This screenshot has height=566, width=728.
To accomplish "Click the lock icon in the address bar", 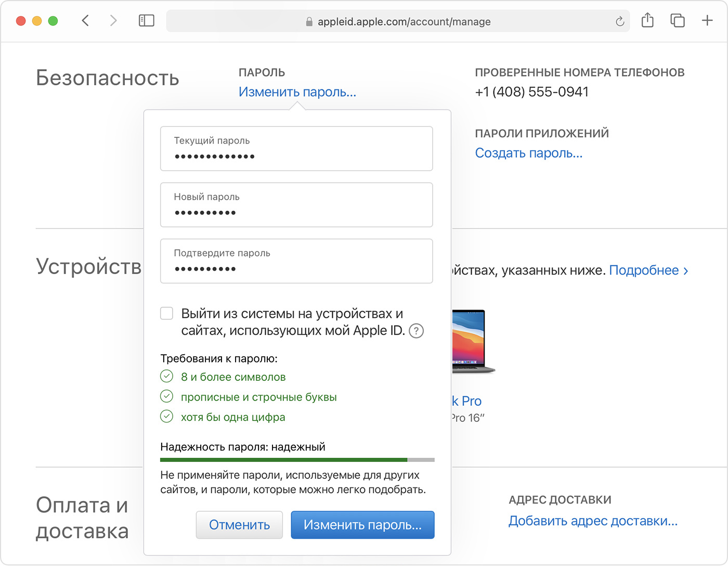I will (x=309, y=21).
